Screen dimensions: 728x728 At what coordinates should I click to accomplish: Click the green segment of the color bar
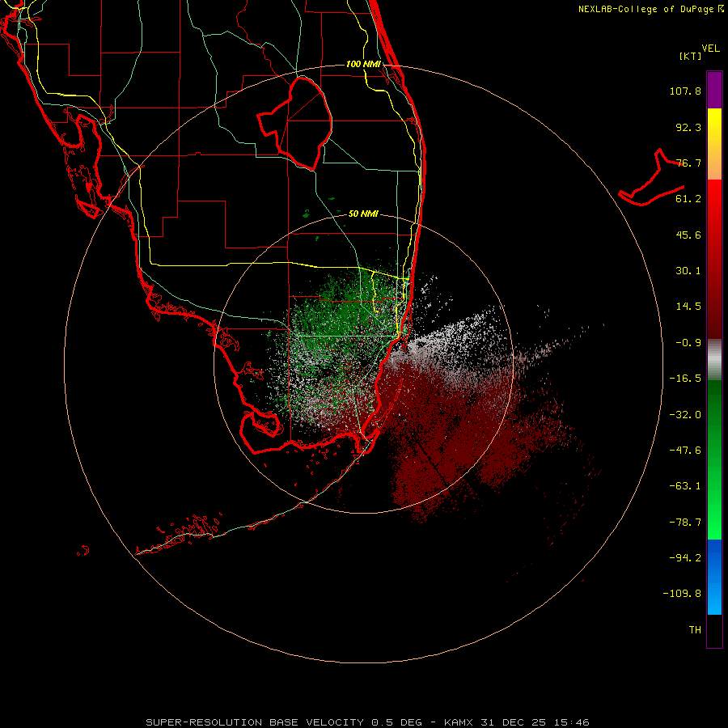click(x=714, y=459)
